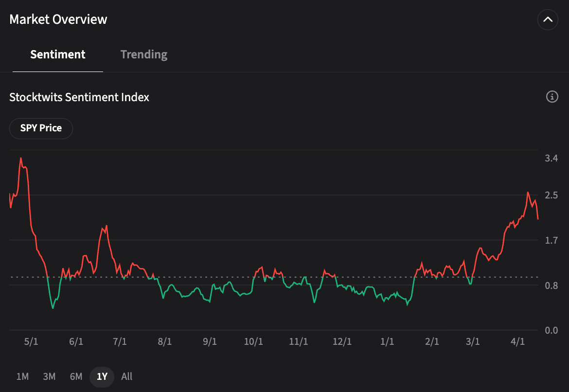Click the last point of the sentiment line
The image size is (569, 392).
click(538, 219)
